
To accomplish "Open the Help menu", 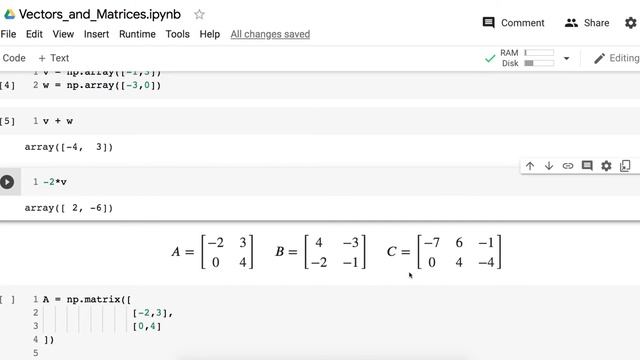I will [210, 34].
